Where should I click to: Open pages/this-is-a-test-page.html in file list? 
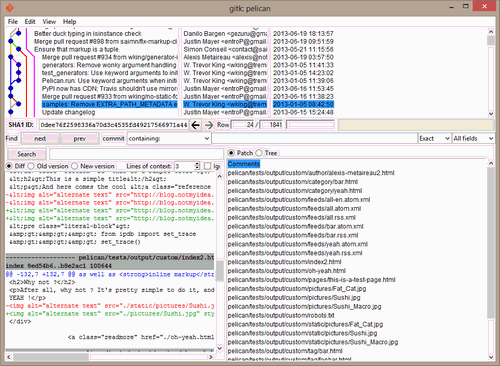coord(311,280)
